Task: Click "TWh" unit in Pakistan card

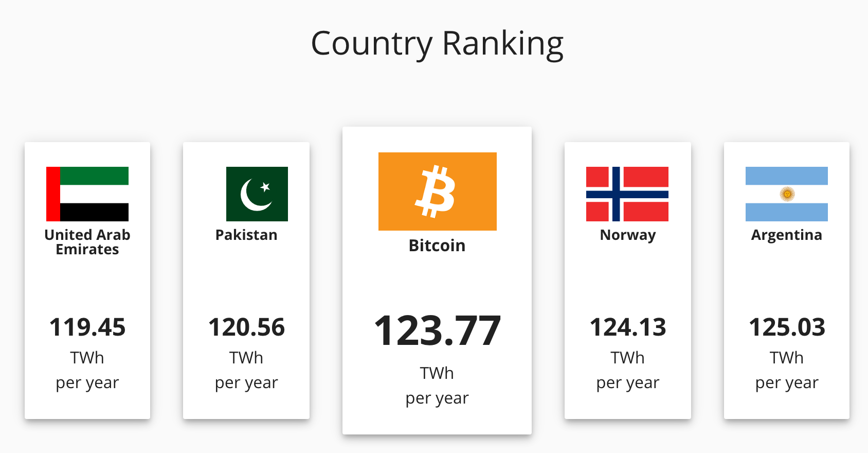Action: coord(246,358)
